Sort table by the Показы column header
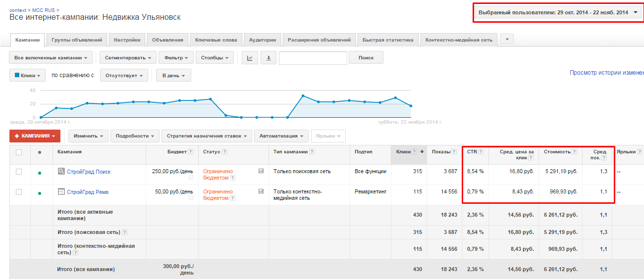Viewport: 644px width, 279px height. point(440,152)
